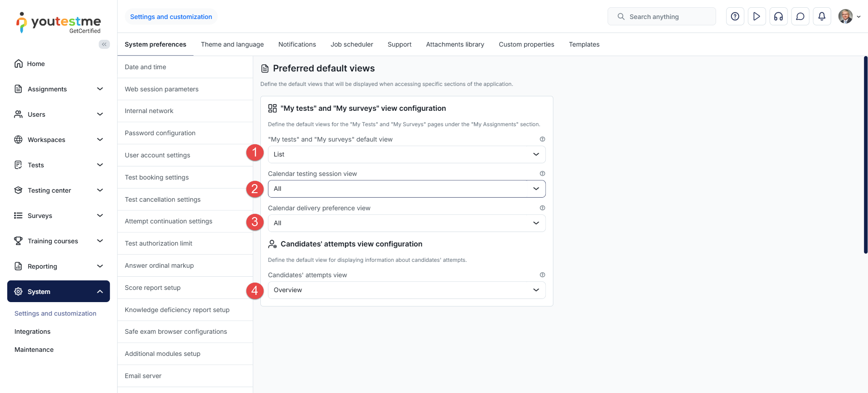Click info icon beside Candidates' attempts view
Viewport: 868px width, 393px height.
click(542, 275)
